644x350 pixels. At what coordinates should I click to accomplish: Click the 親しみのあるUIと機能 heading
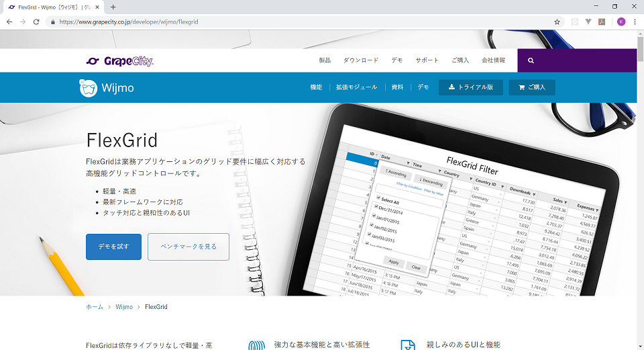(x=464, y=345)
